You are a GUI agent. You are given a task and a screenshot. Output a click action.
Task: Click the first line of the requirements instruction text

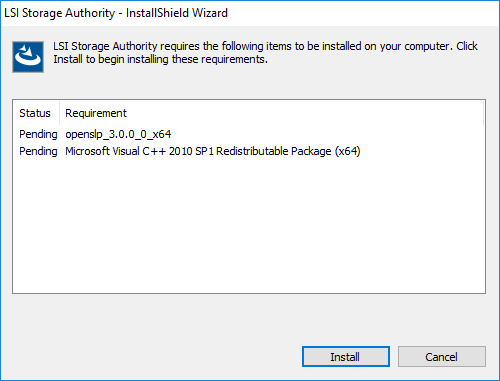[x=265, y=46]
